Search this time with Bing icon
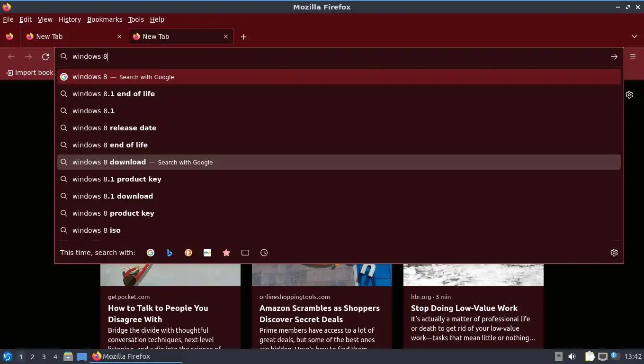Screen dimensions: 644x364 170,253
